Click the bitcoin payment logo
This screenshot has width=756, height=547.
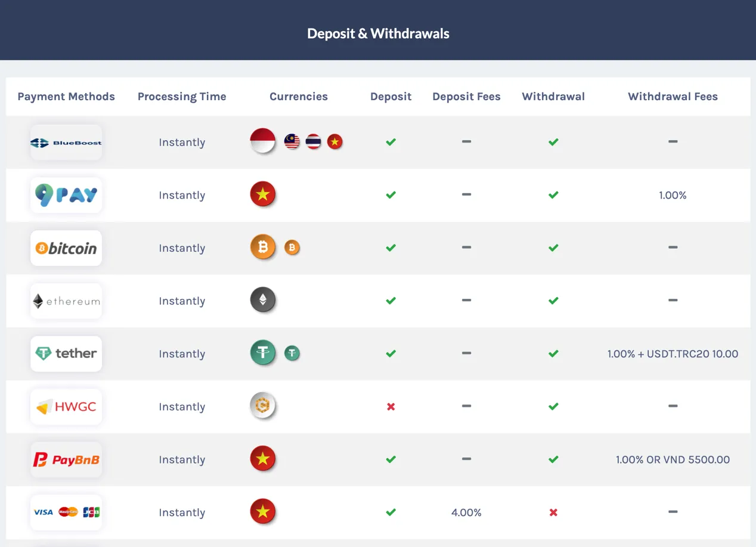click(x=66, y=248)
